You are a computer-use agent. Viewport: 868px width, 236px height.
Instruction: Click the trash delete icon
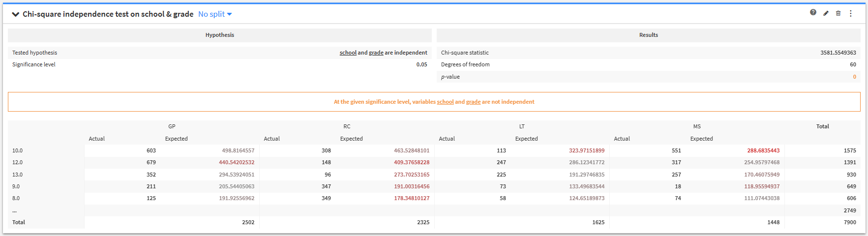(838, 13)
